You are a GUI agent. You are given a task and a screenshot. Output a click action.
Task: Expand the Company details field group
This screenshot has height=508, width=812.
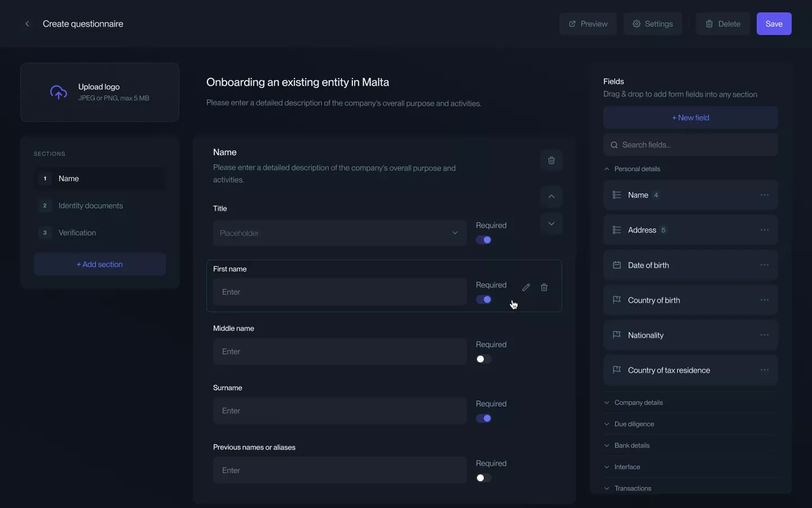point(638,402)
